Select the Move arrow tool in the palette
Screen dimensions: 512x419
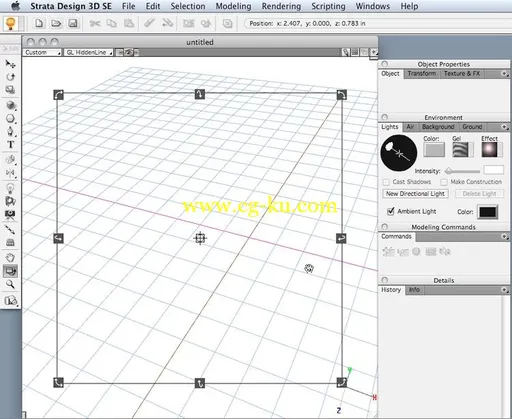[x=10, y=63]
